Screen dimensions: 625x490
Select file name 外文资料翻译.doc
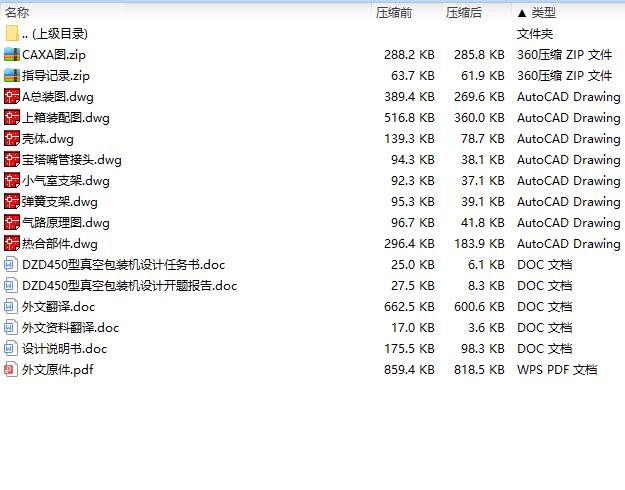coord(71,328)
